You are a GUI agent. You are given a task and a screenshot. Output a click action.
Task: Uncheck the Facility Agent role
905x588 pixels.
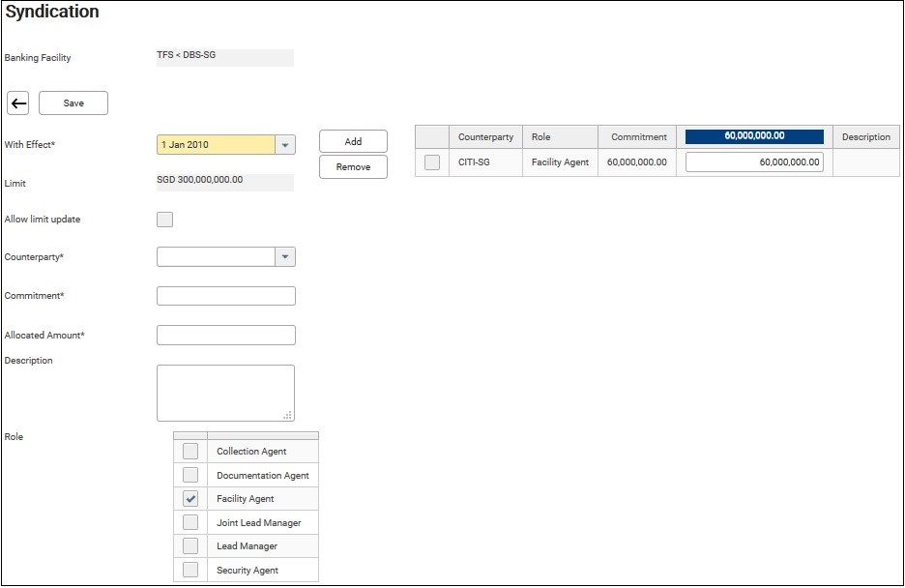click(x=190, y=499)
